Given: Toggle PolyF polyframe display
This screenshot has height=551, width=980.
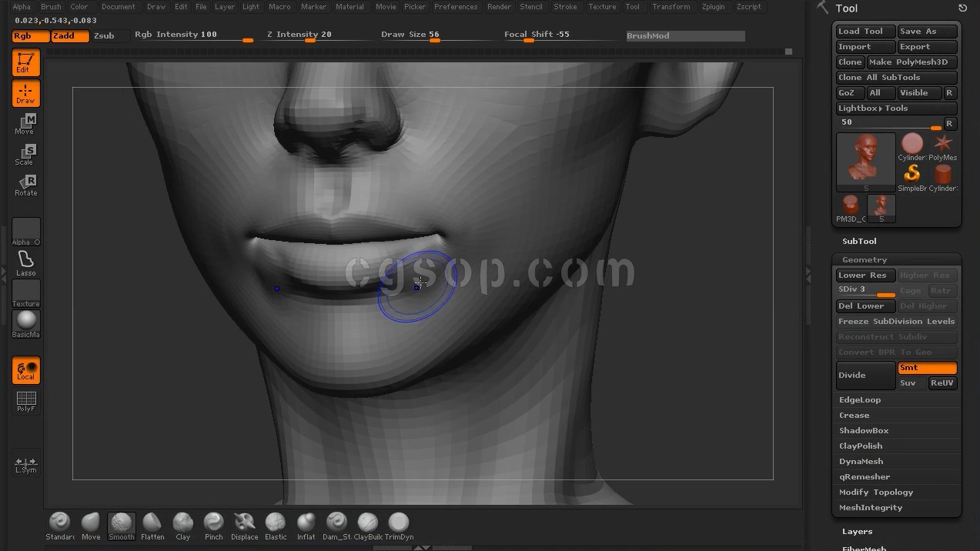Looking at the screenshot, I should click(25, 401).
